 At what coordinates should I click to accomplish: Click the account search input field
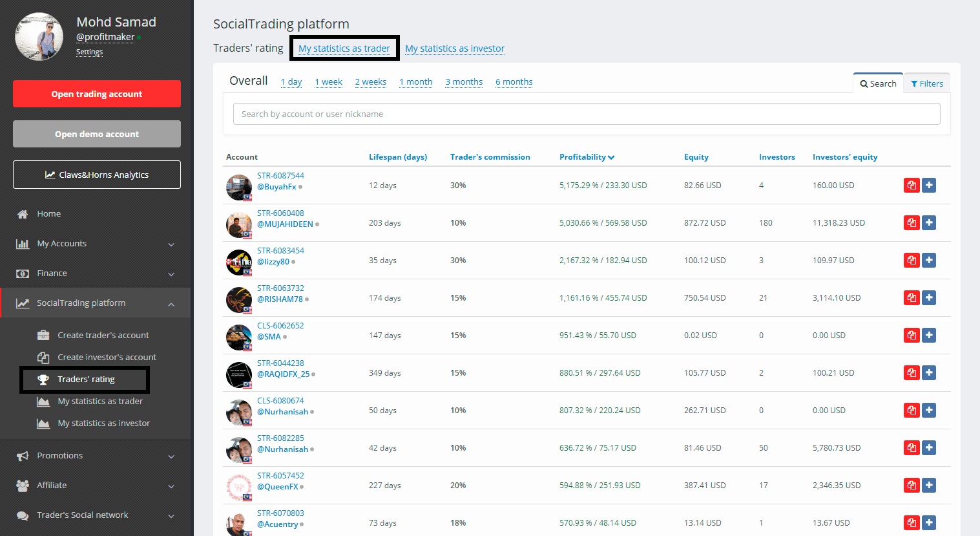coord(587,114)
